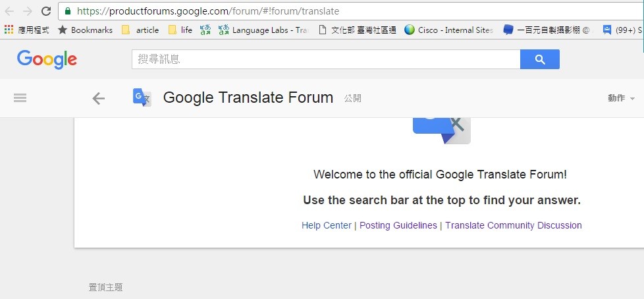Screen dimensions: 644x299
Task: Expand the 動作 actions dropdown
Action: (x=621, y=98)
